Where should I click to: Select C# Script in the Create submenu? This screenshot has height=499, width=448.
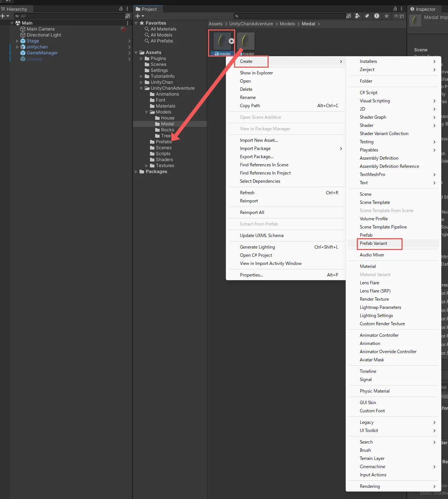(368, 93)
